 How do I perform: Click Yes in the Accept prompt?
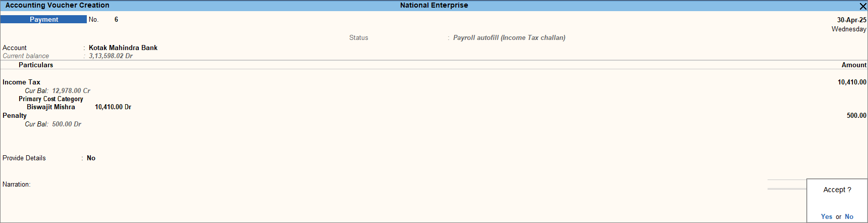[826, 216]
